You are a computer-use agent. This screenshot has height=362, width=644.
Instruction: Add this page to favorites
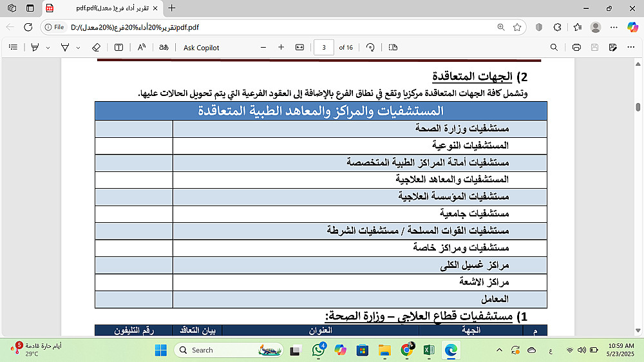coord(517,27)
